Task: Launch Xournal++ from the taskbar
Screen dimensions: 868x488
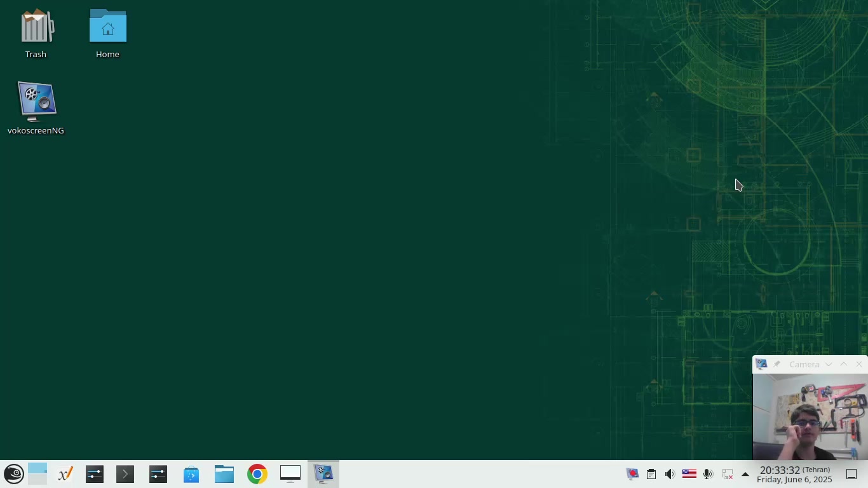Action: tap(65, 474)
